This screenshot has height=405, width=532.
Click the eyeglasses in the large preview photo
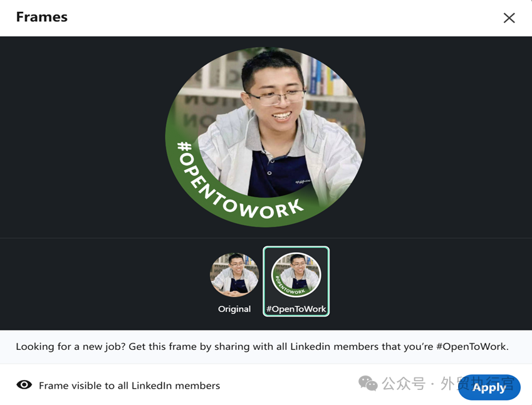[276, 97]
